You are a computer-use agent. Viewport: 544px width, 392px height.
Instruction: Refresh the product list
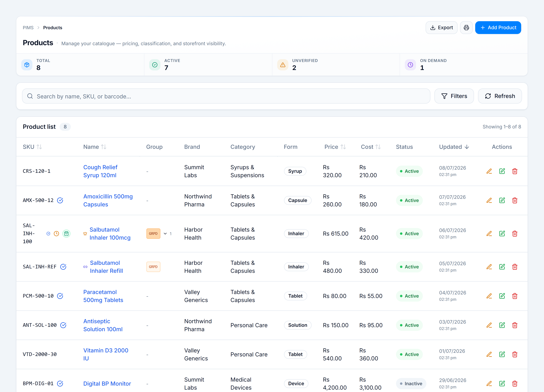500,96
